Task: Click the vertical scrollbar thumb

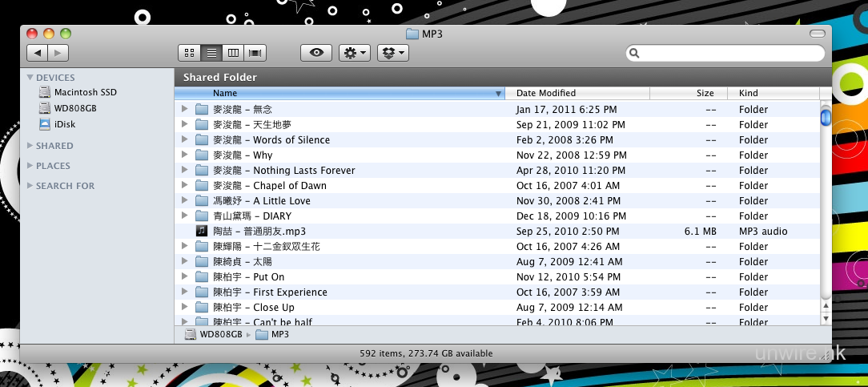Action: tap(826, 118)
